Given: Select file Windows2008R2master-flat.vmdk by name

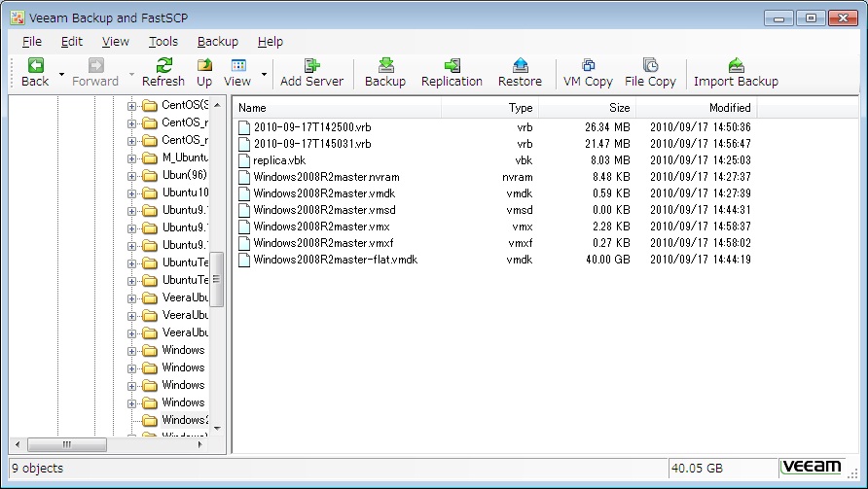Looking at the screenshot, I should pyautogui.click(x=335, y=260).
